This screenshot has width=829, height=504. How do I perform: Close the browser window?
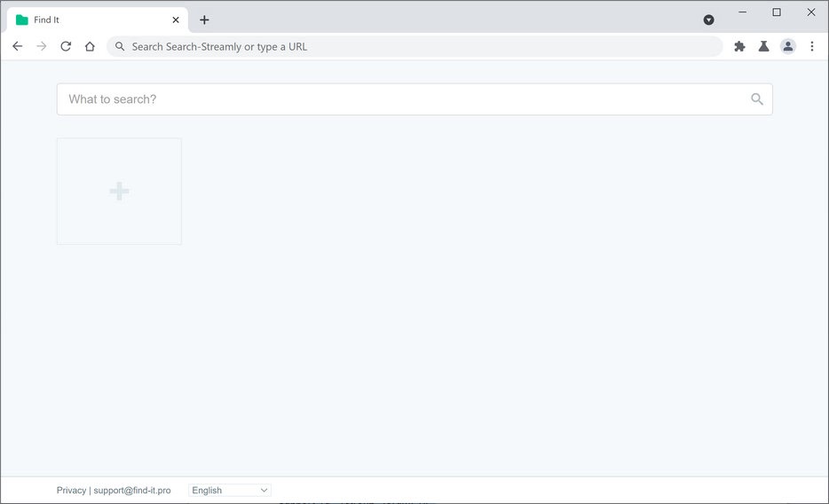(x=811, y=12)
